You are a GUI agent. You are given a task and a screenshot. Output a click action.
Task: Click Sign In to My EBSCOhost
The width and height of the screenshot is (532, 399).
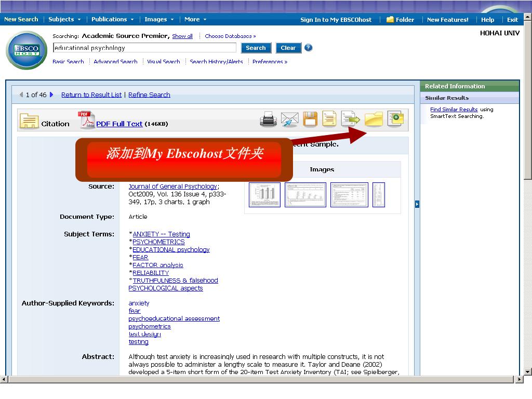(x=336, y=20)
